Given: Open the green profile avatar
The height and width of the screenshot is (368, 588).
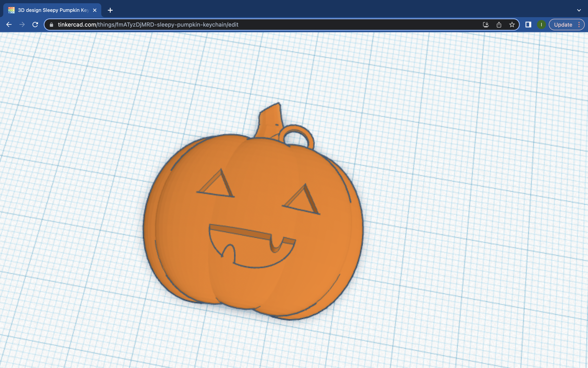Looking at the screenshot, I should [x=541, y=25].
